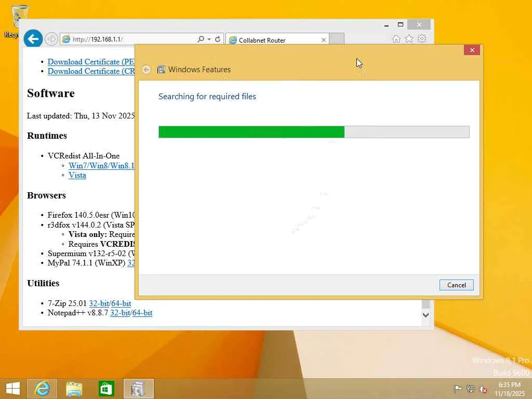Screen dimensions: 532x399
Task: Cancel the Windows Features search
Action: pyautogui.click(x=456, y=285)
